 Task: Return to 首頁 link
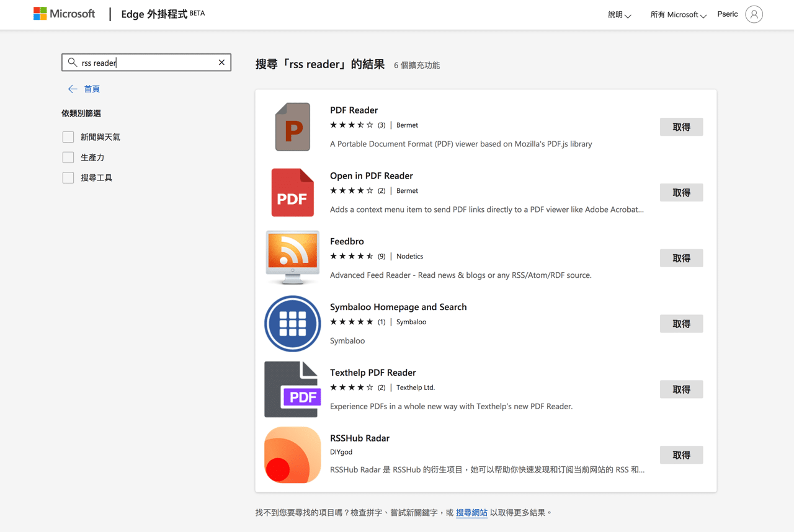pyautogui.click(x=92, y=89)
